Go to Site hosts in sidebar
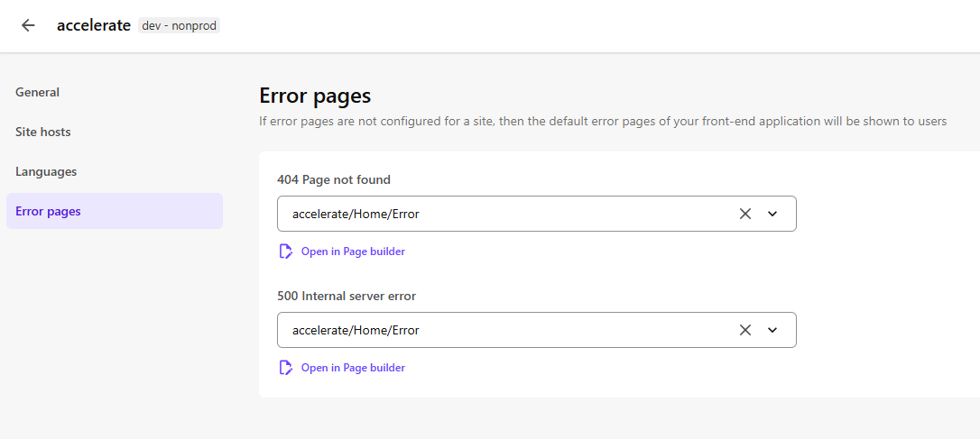980x439 pixels. 43,132
